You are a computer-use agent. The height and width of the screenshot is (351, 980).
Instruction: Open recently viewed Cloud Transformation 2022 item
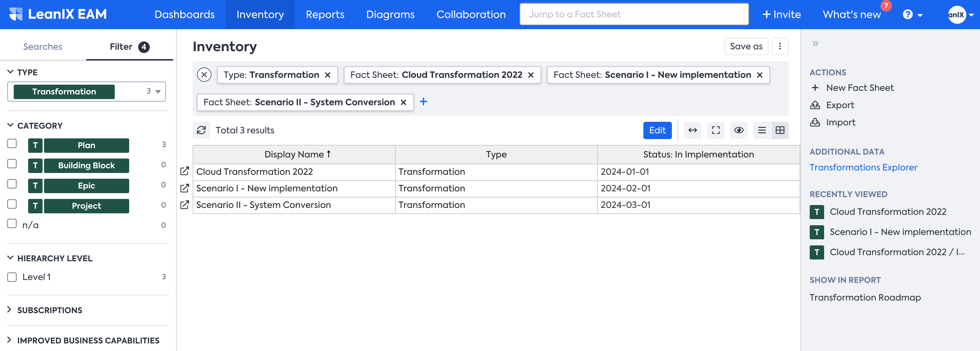tap(878, 212)
